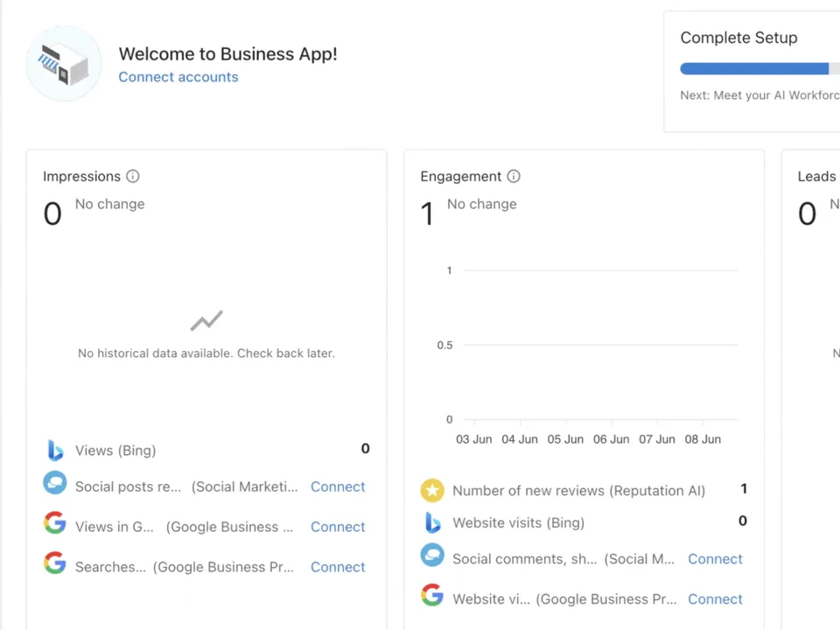Image resolution: width=840 pixels, height=630 pixels.
Task: Click the Leads card title
Action: coord(816,176)
